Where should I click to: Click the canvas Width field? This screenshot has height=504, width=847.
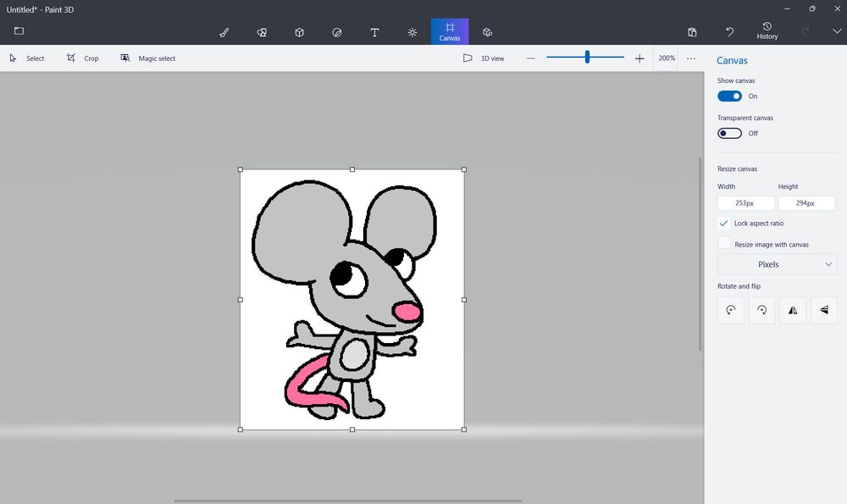(x=745, y=203)
